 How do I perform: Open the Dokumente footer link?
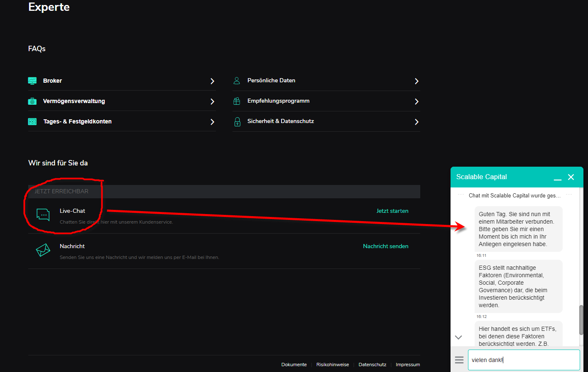coord(294,365)
